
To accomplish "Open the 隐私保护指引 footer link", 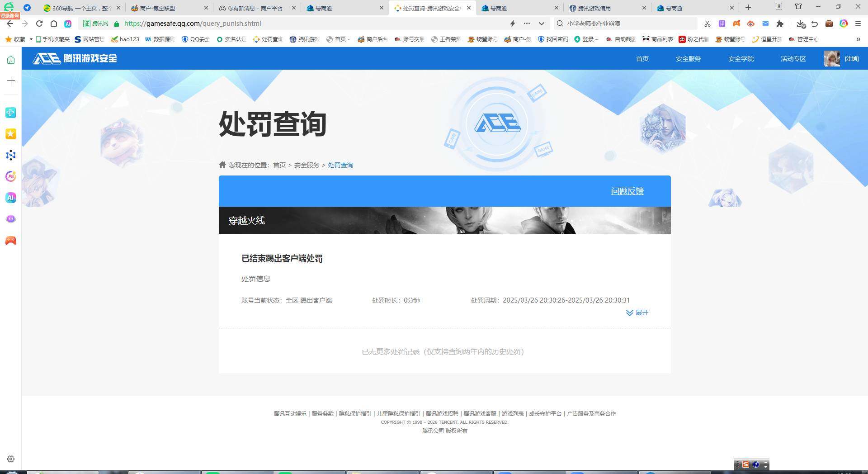I will click(354, 413).
